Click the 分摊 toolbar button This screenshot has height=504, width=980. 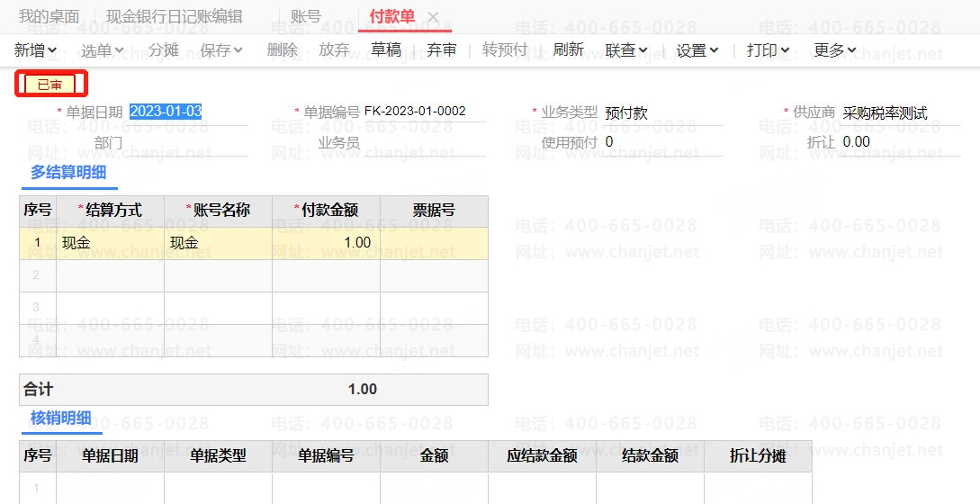pyautogui.click(x=164, y=49)
